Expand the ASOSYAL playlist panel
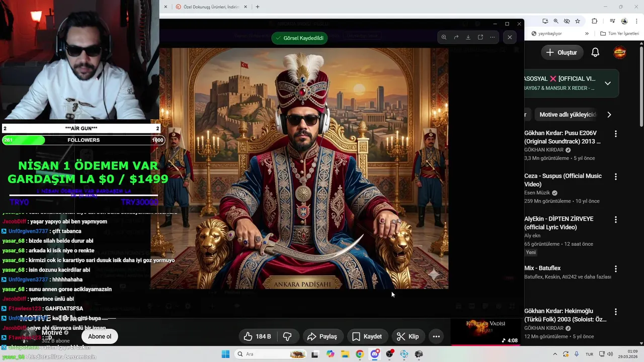 pyautogui.click(x=608, y=83)
